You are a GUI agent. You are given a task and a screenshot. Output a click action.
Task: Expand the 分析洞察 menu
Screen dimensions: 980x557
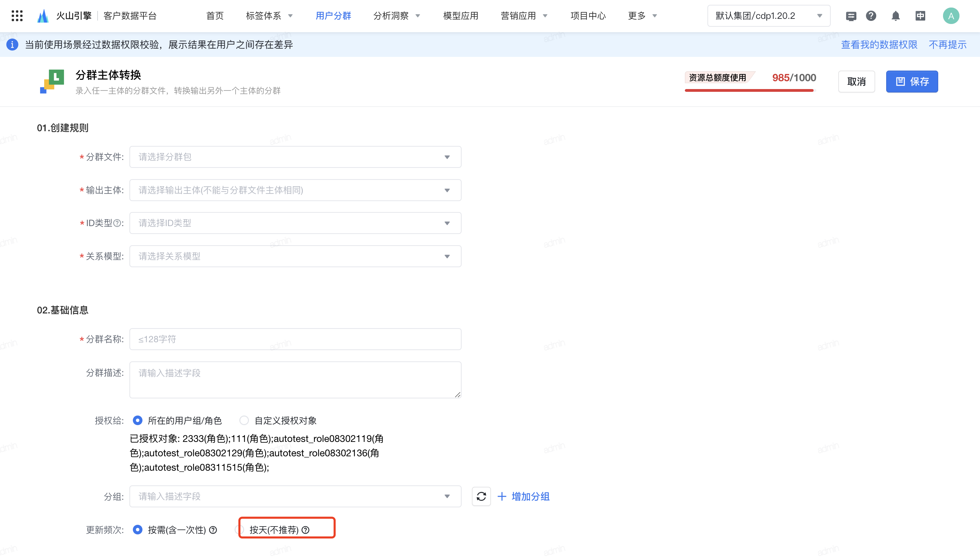click(397, 16)
